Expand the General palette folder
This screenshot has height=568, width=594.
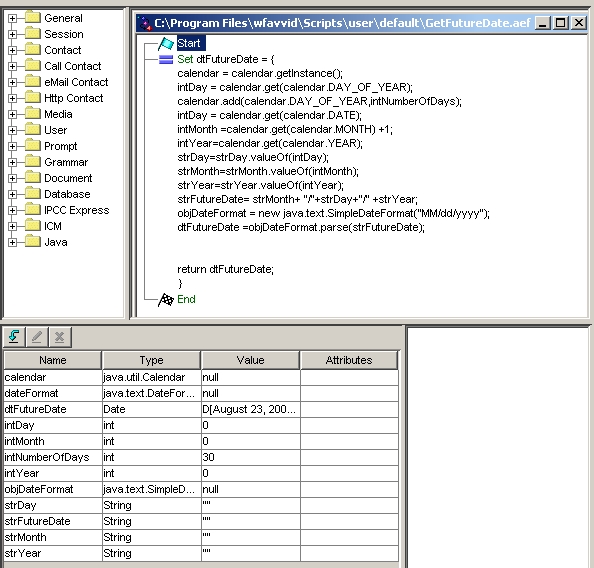point(12,18)
